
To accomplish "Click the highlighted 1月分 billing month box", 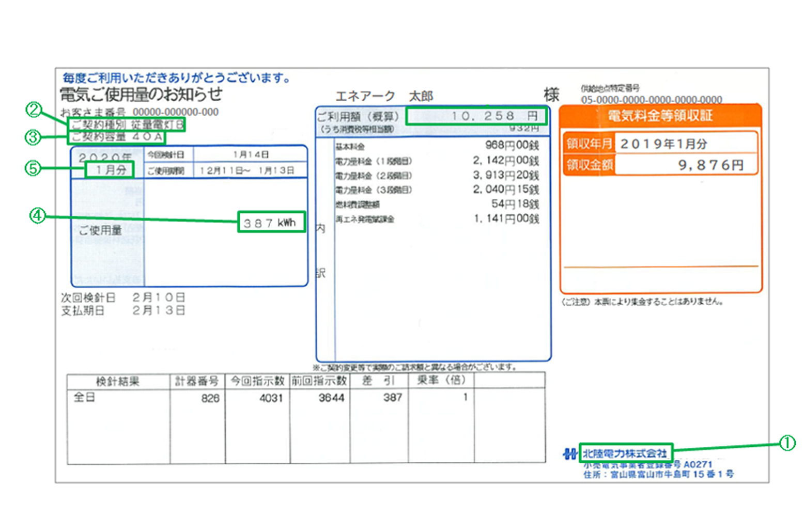I will tap(110, 169).
